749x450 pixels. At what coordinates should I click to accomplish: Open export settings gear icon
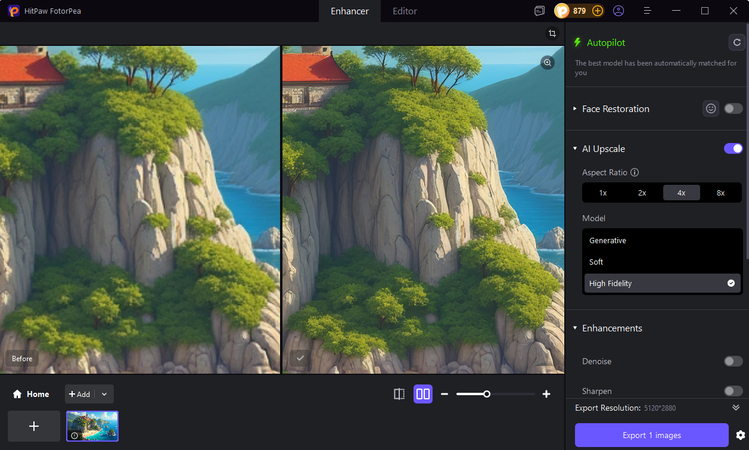pyautogui.click(x=740, y=435)
